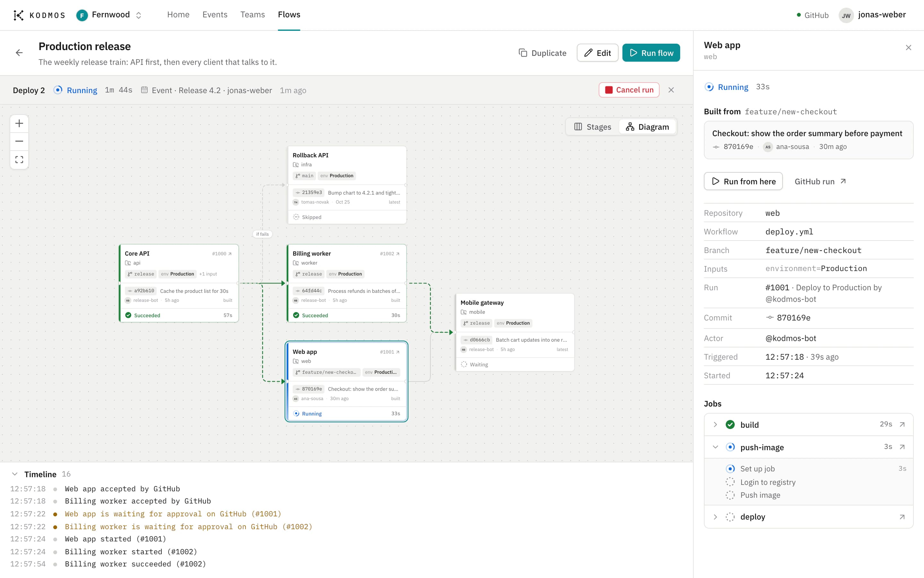Screen dimensions: 924x578
Task: Open Core API run #1000 link
Action: tap(222, 254)
